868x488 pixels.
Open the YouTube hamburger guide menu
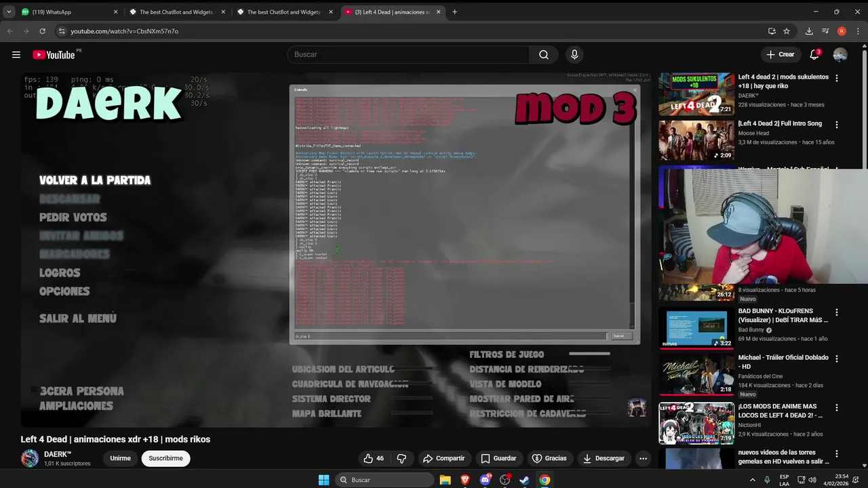click(16, 55)
